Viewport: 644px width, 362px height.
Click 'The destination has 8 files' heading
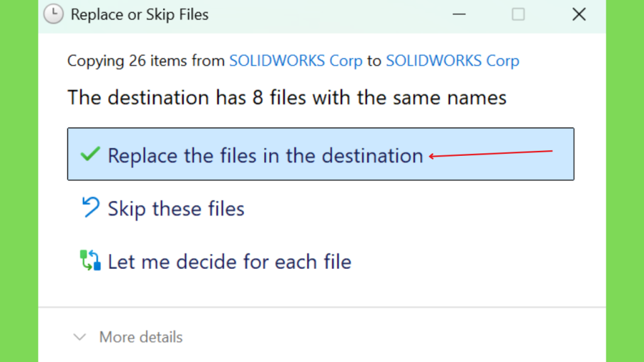pyautogui.click(x=287, y=97)
